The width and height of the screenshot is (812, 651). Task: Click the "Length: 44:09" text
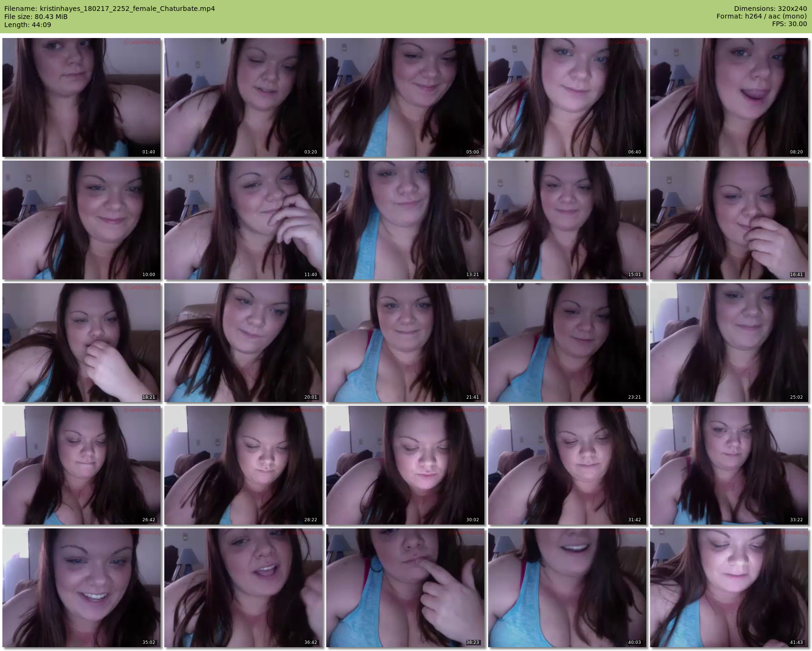[28, 25]
